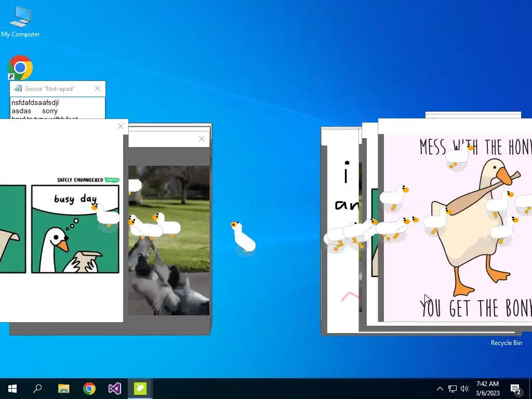532x399 pixels.
Task: Close the park goose photo window
Action: [202, 139]
